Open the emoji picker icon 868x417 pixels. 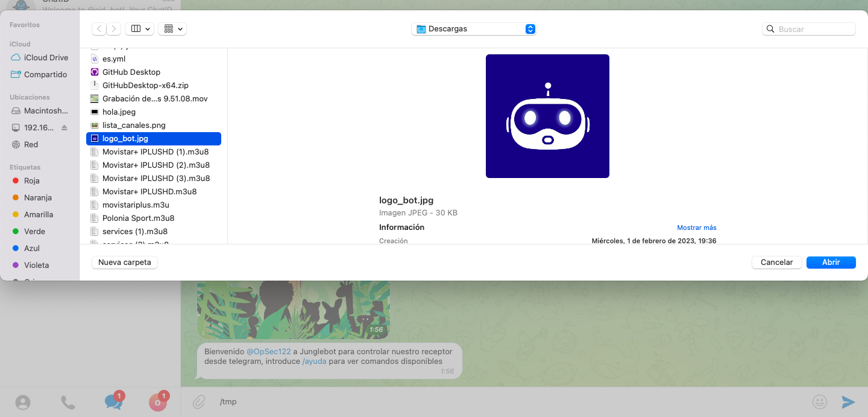(819, 402)
